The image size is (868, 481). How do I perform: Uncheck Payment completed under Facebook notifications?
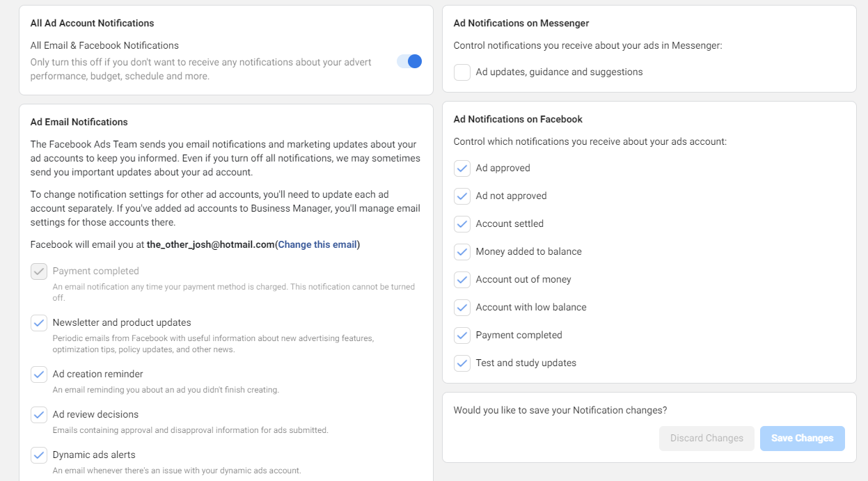coord(461,335)
